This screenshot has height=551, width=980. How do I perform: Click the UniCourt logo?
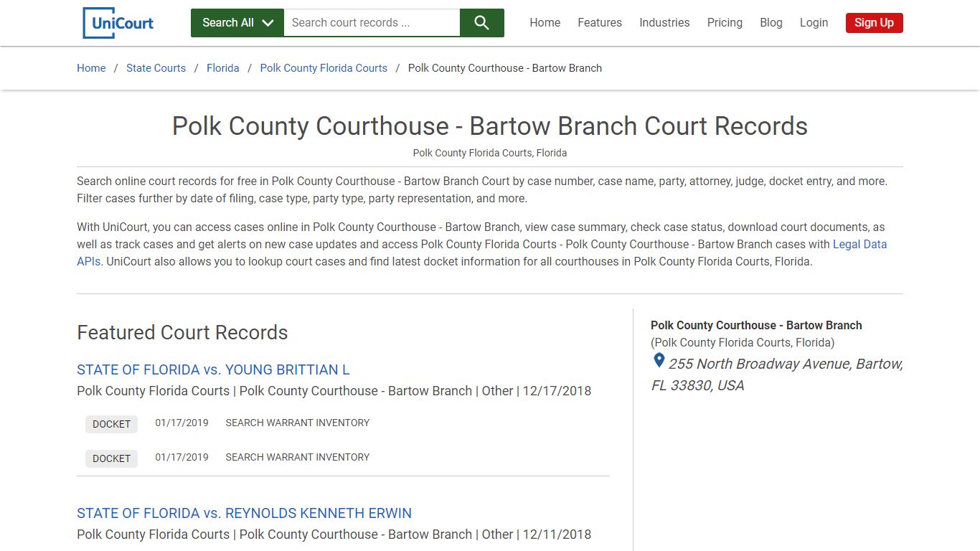coord(118,23)
